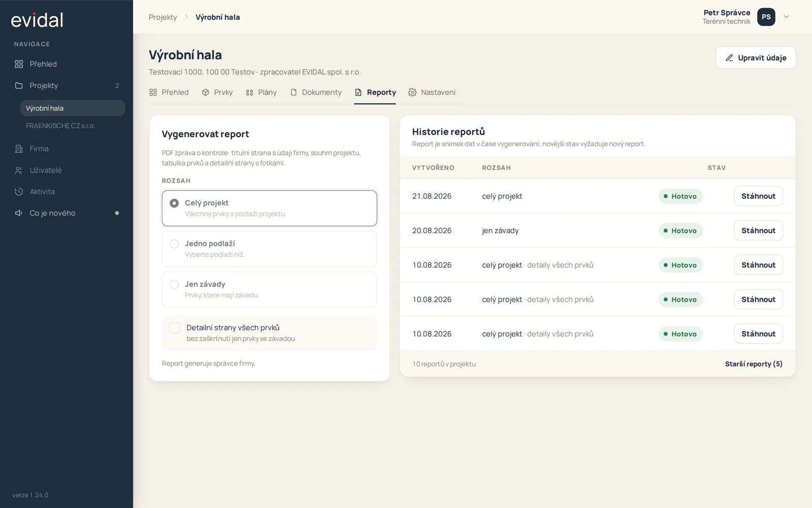The height and width of the screenshot is (508, 812).
Task: Click the 'verze 1.24.0' label
Action: click(x=30, y=495)
